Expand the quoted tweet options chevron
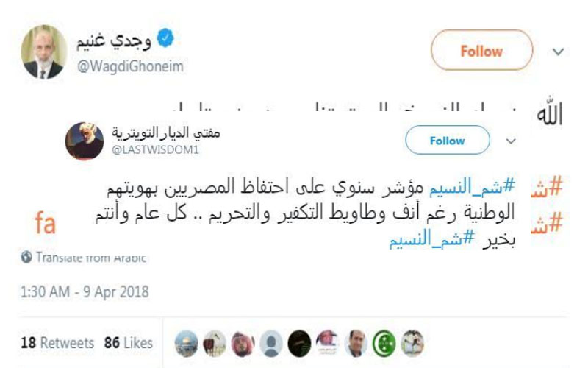The width and height of the screenshot is (588, 368). point(509,141)
